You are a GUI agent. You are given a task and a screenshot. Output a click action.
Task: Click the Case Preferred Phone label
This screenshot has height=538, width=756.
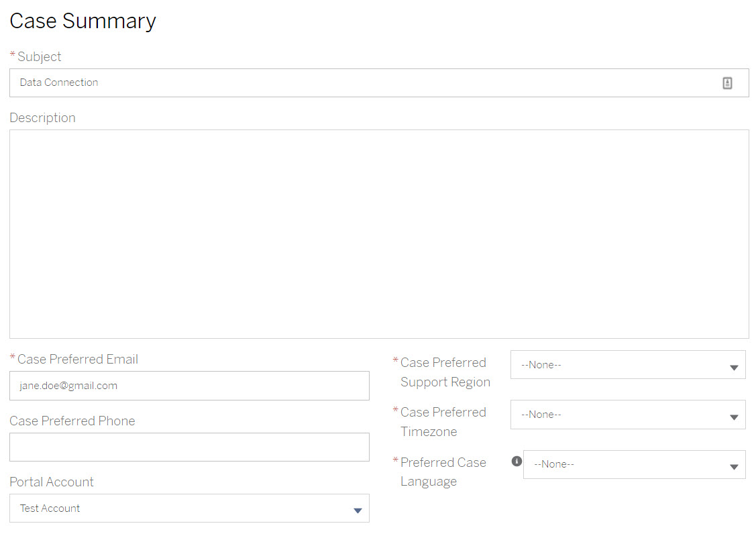click(x=72, y=421)
